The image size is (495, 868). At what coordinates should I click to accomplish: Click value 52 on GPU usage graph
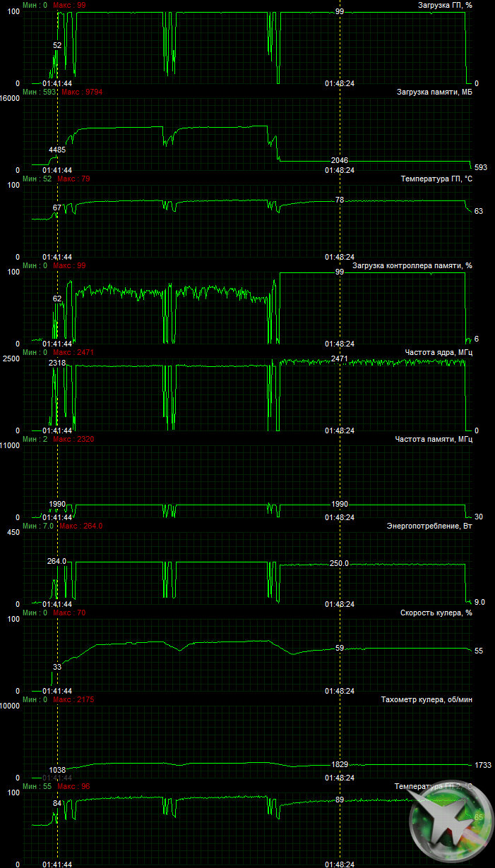click(57, 45)
